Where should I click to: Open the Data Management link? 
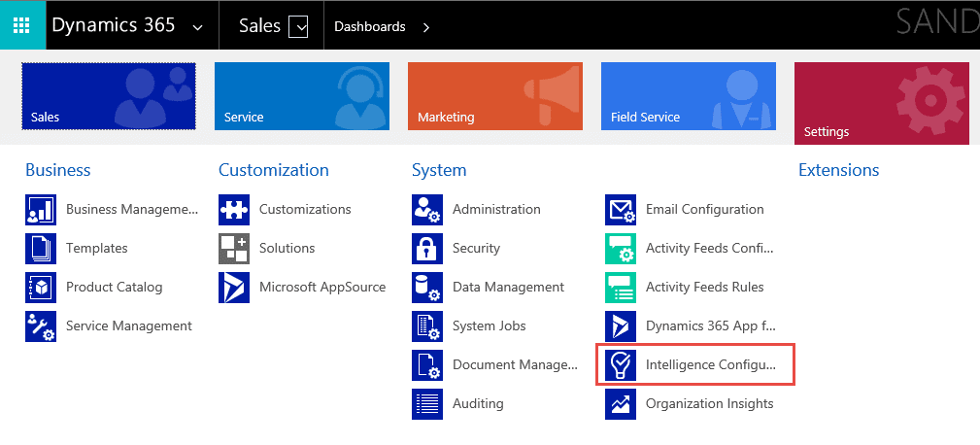click(x=508, y=287)
